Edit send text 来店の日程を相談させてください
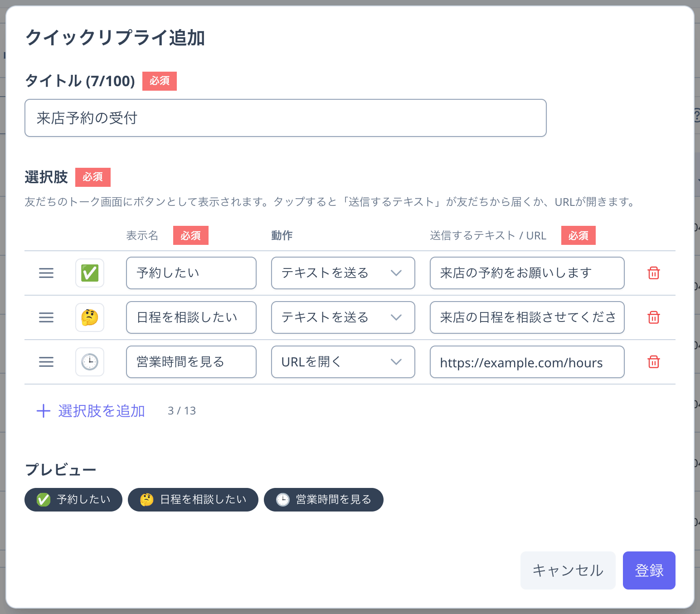Viewport: 700px width, 614px height. [x=527, y=317]
